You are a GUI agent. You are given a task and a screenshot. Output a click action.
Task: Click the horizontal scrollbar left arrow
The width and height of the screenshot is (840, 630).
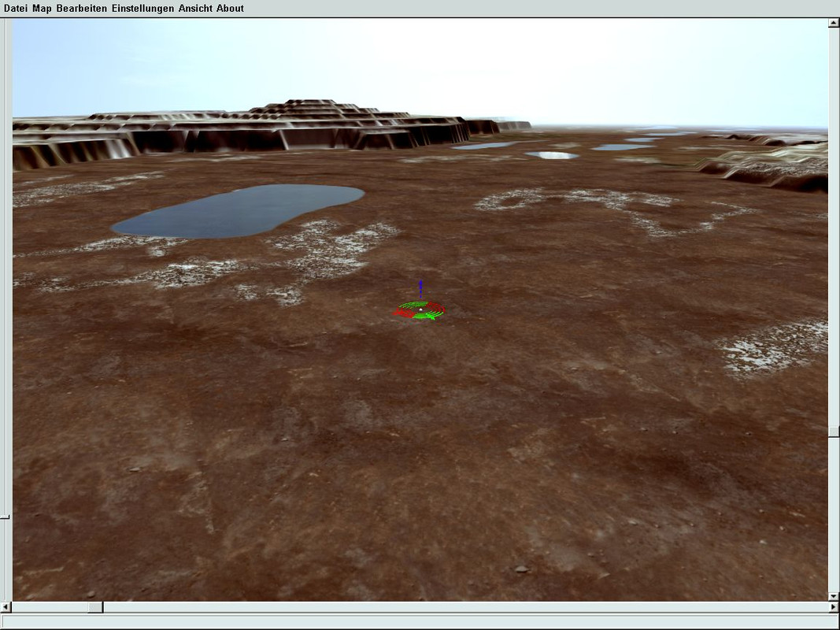point(6,607)
